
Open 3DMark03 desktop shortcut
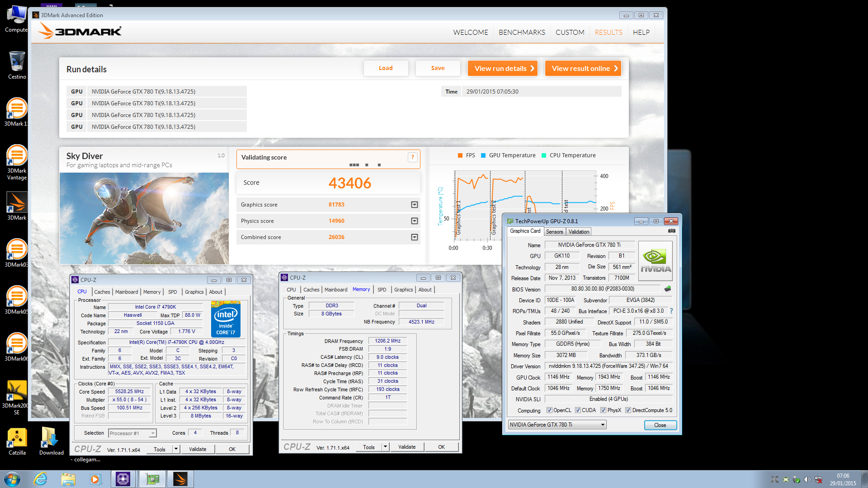(x=17, y=253)
